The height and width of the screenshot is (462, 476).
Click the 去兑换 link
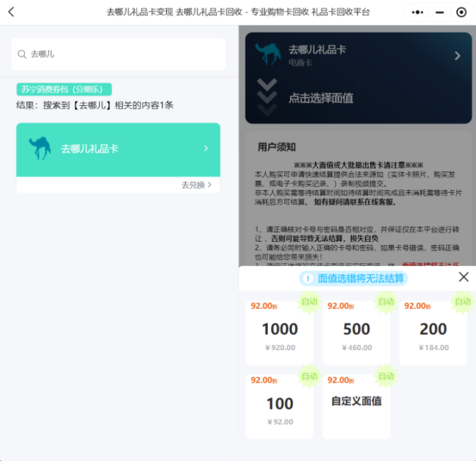tap(196, 185)
